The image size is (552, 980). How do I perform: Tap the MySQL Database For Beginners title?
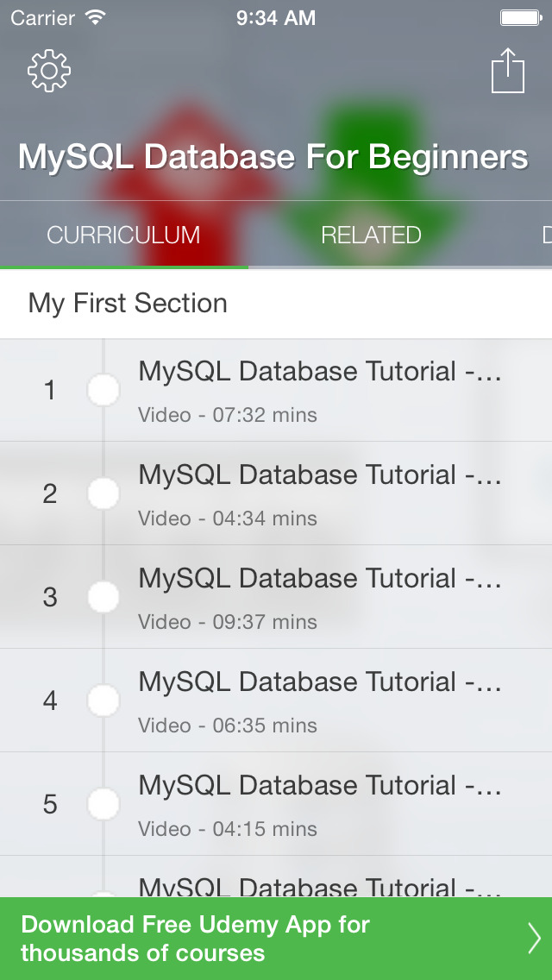273,157
